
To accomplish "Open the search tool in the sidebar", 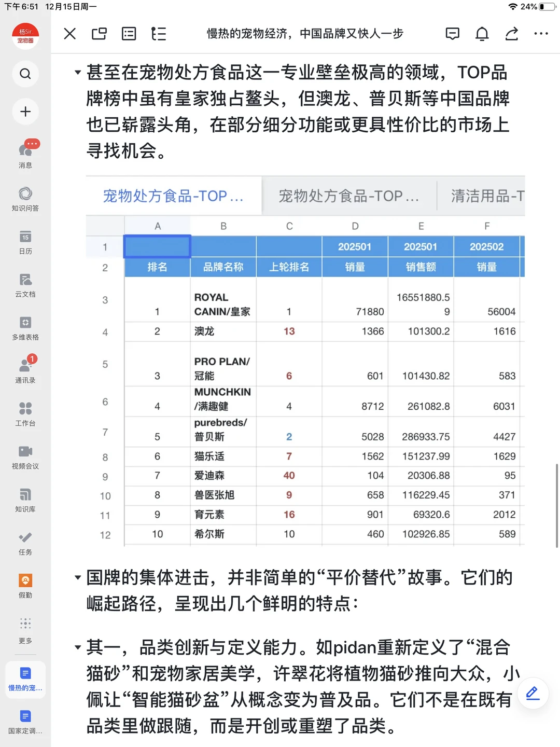I will (x=25, y=74).
